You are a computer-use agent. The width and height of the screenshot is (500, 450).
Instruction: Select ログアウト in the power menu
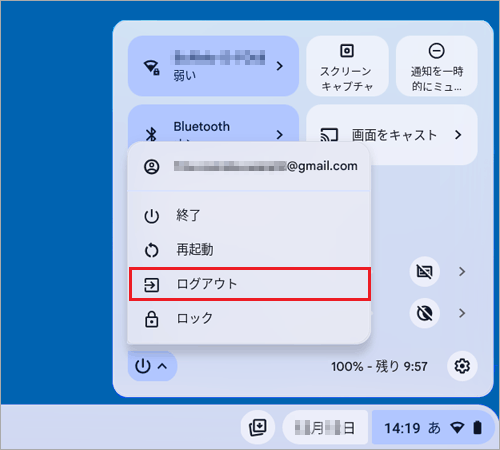coord(250,284)
